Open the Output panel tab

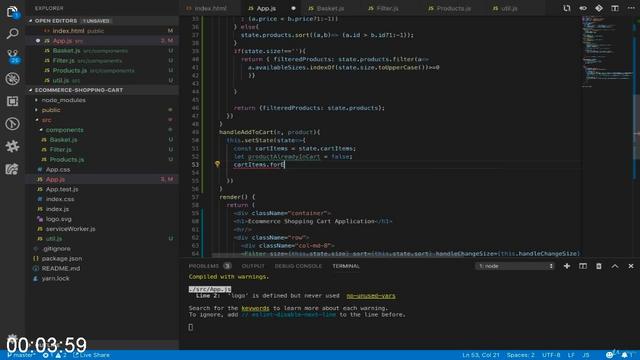pos(253,266)
